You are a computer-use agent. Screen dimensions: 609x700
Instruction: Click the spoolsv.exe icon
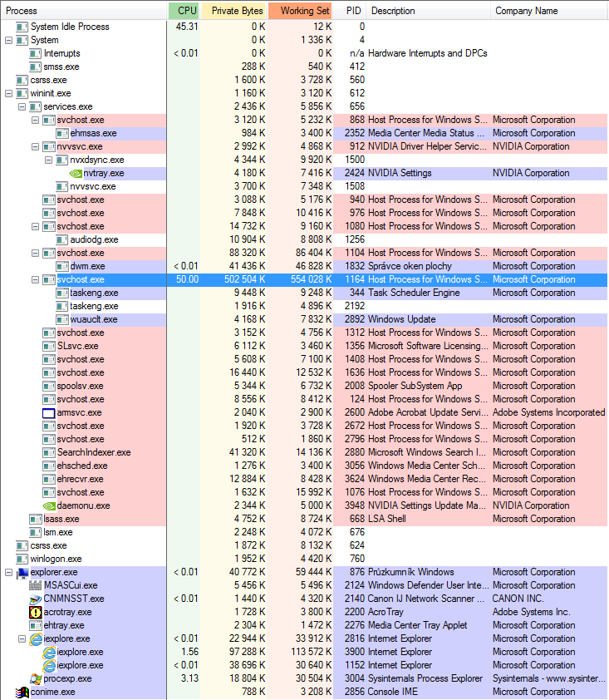coord(49,386)
